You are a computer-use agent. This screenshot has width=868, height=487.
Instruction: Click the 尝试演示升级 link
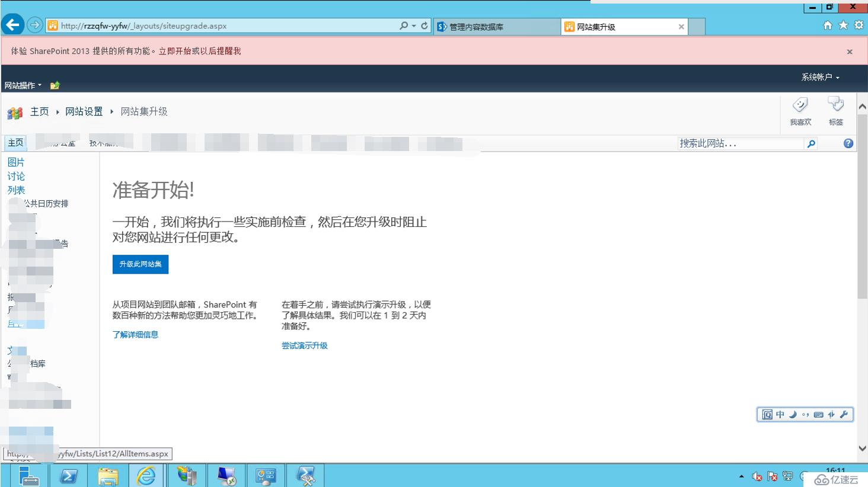coord(304,345)
